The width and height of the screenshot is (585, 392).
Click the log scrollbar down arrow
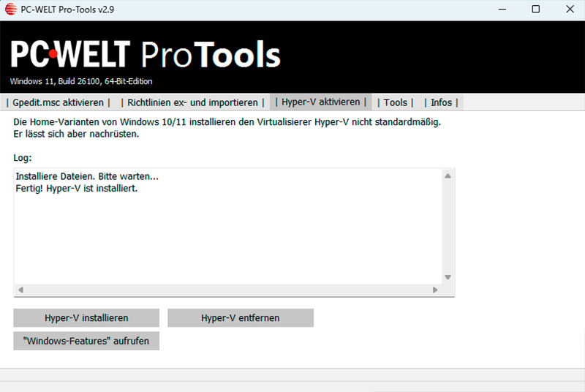tap(448, 277)
